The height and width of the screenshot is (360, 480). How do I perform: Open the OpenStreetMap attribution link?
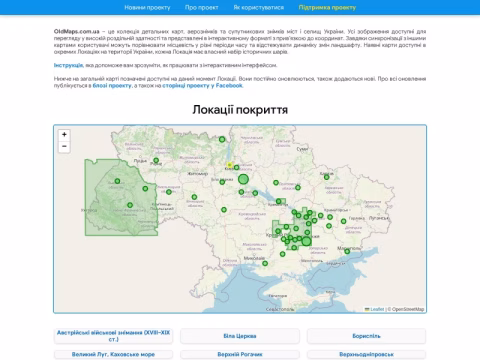coord(408,309)
